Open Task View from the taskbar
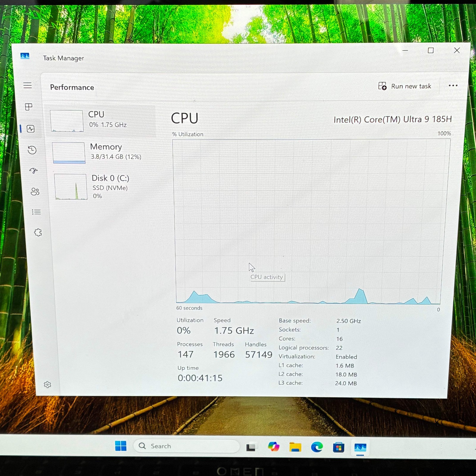Viewport: 476px width, 476px height. click(251, 447)
